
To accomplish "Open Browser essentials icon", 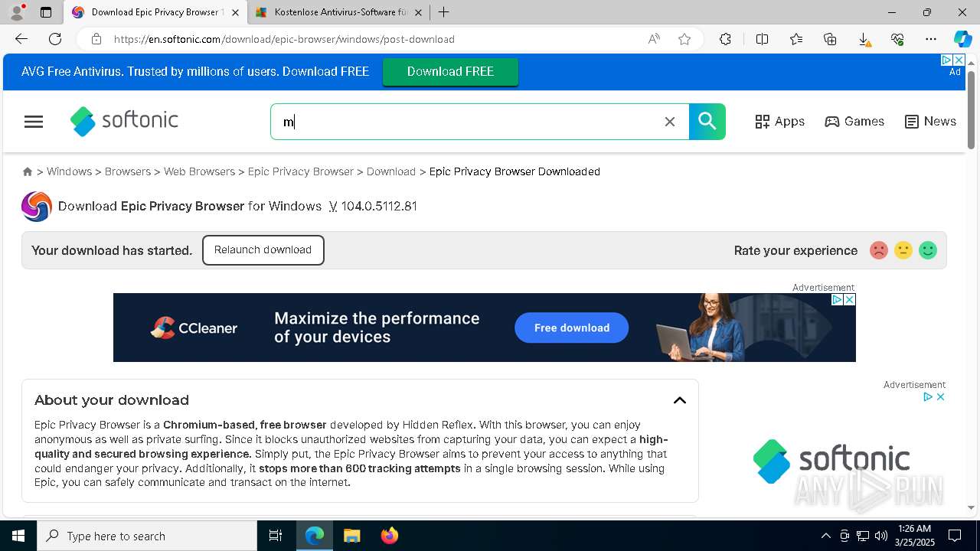I will tap(897, 39).
